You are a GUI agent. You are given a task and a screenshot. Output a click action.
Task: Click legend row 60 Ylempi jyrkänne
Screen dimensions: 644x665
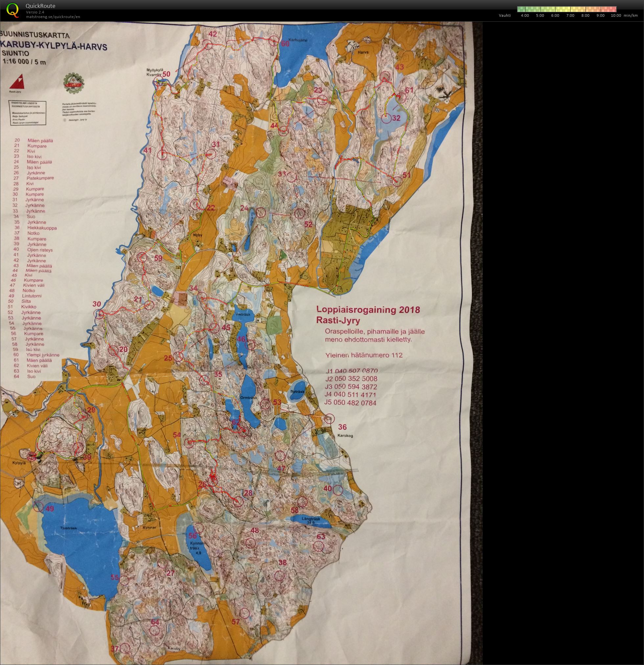click(36, 355)
